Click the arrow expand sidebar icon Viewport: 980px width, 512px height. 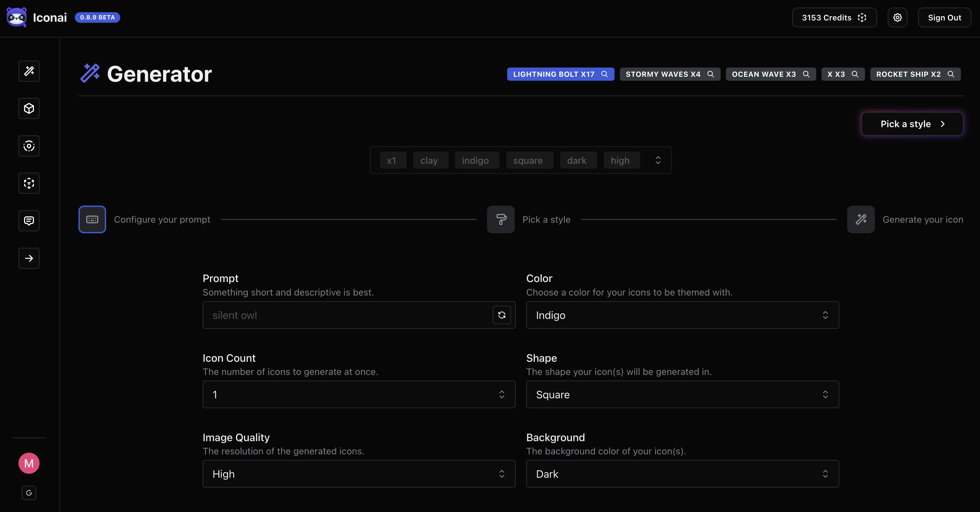tap(29, 258)
